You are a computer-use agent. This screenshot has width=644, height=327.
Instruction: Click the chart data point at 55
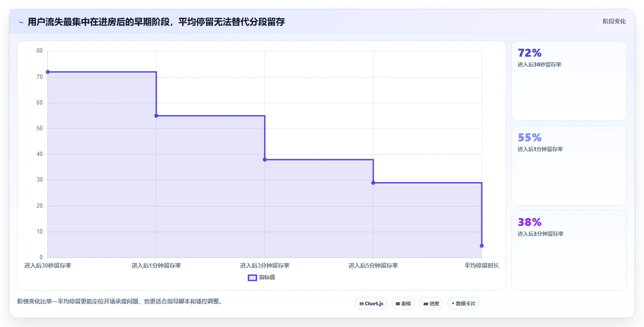(x=156, y=116)
